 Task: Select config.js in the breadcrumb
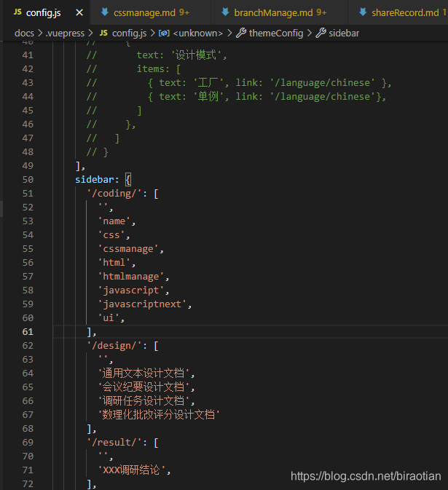[x=129, y=33]
